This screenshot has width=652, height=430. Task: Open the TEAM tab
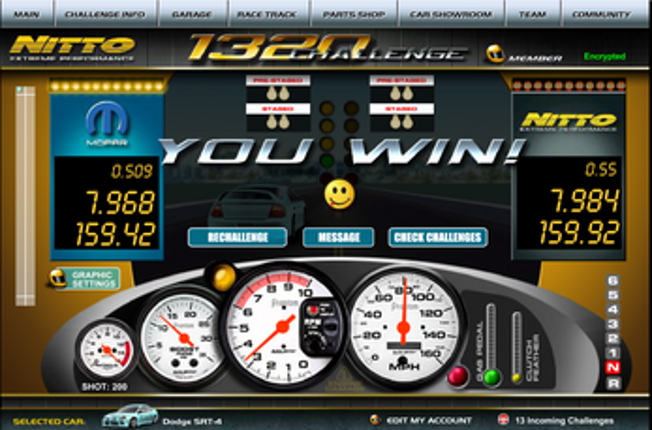click(x=532, y=14)
